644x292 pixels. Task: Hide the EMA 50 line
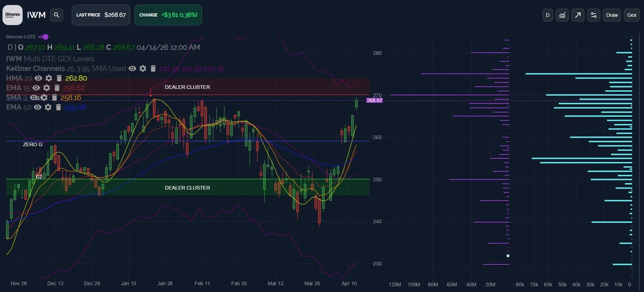[x=38, y=107]
